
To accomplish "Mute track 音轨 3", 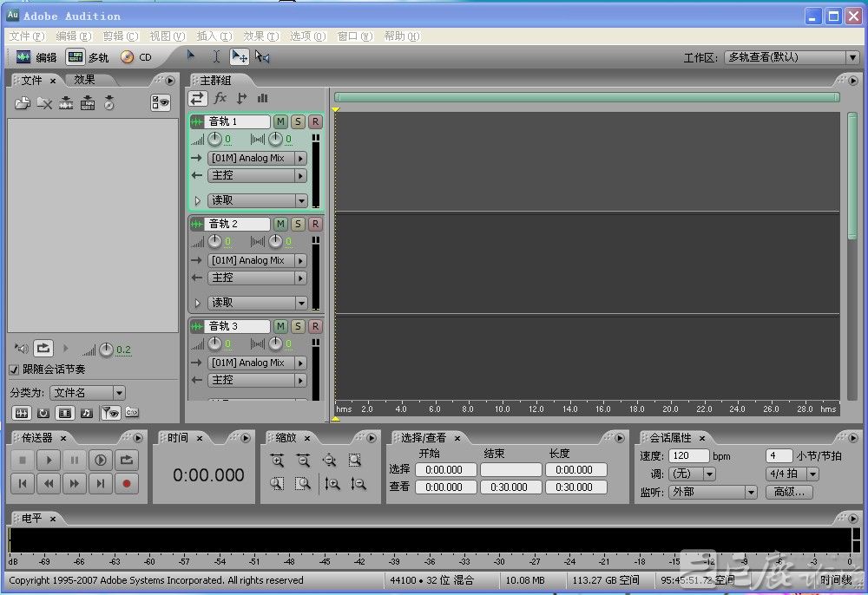I will tap(280, 326).
